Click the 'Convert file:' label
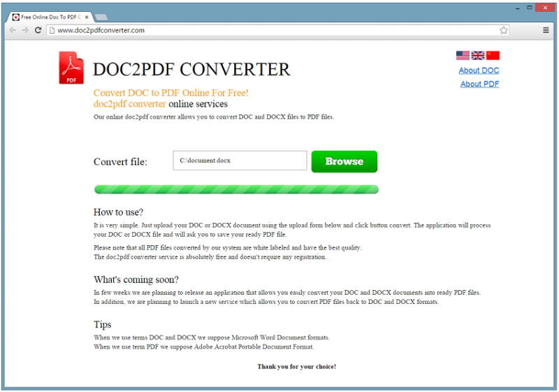Viewport: 559px width, 392px height. tap(120, 162)
